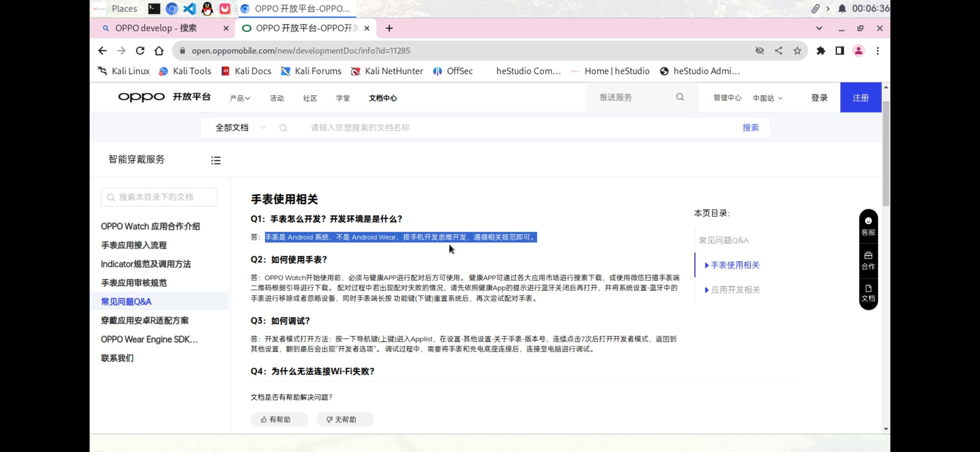Share this page via share icon
Viewport: 980px width, 452px height.
coord(779,51)
